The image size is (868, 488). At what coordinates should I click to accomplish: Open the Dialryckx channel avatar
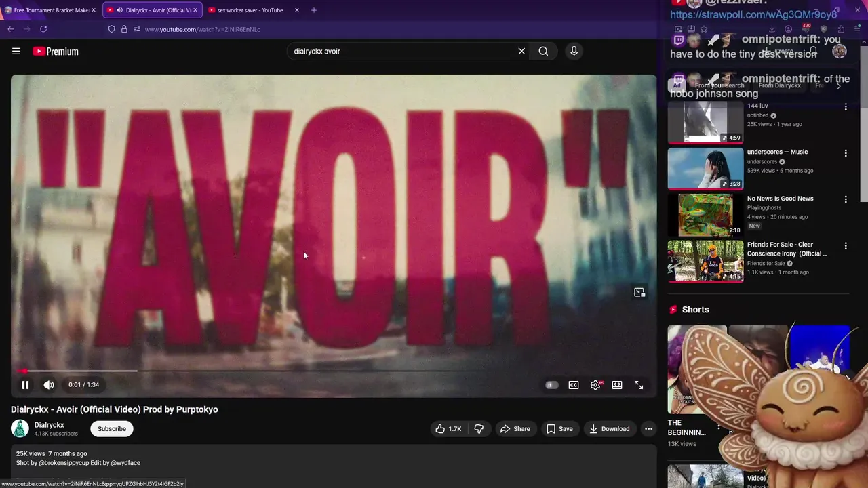(20, 428)
